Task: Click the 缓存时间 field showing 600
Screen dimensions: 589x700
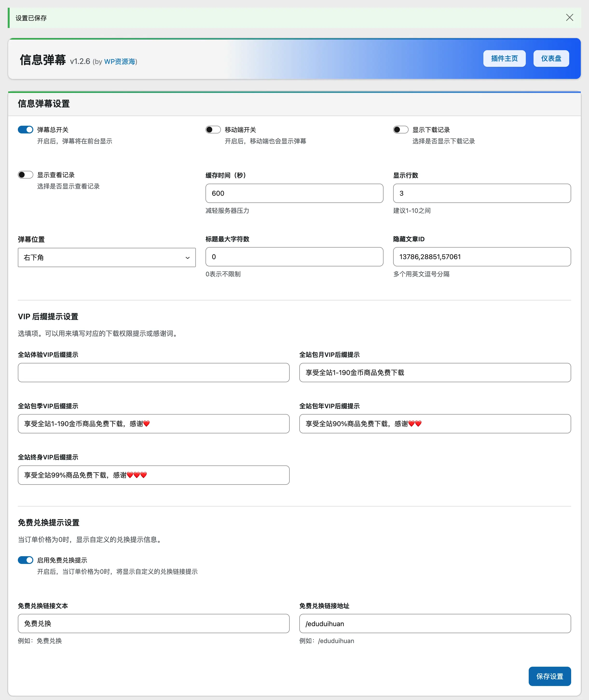Action: [294, 193]
